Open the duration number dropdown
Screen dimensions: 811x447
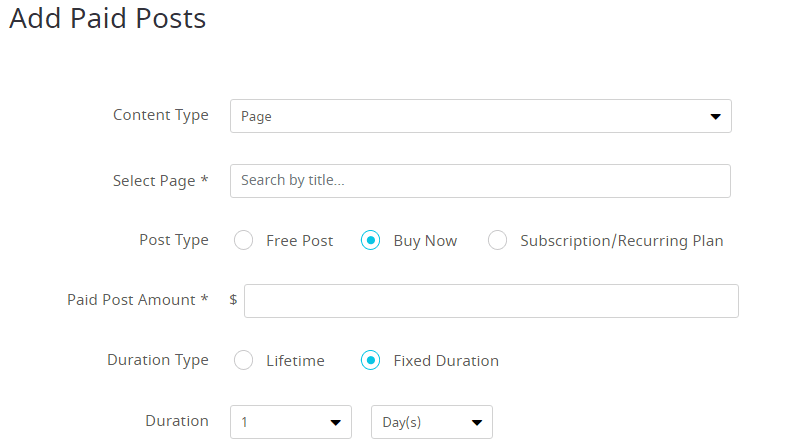pos(291,422)
